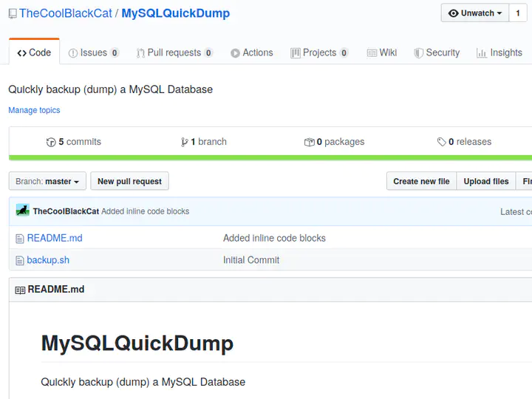The image size is (532, 399).
Task: Open the Security tab
Action: pos(437,52)
